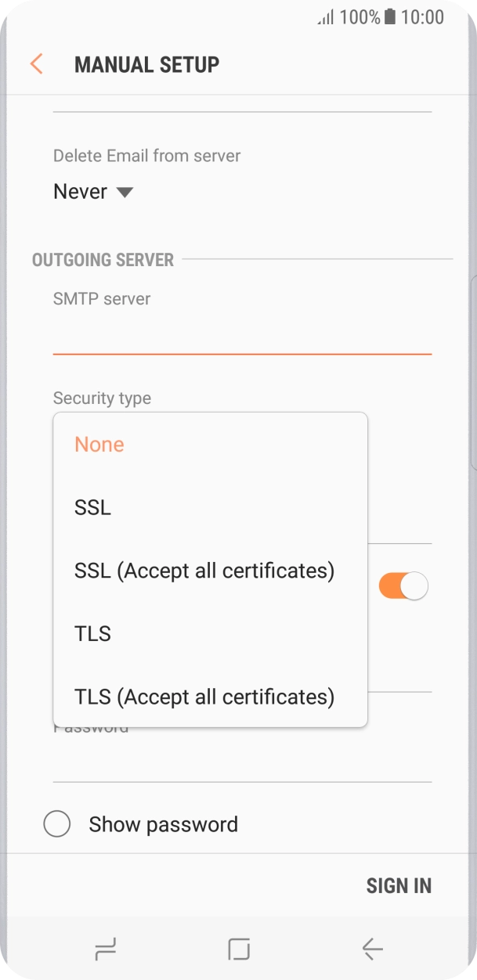Select the SSL option

[x=93, y=507]
